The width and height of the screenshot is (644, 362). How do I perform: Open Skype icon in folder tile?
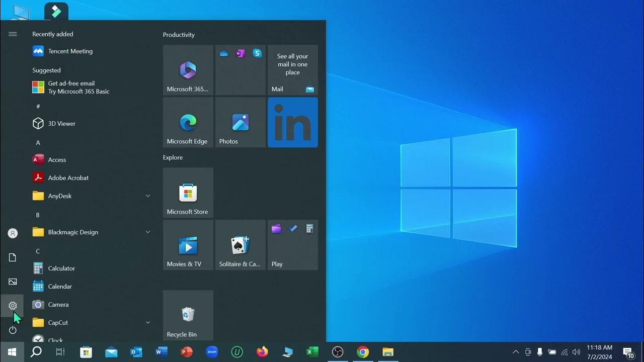coord(257,53)
